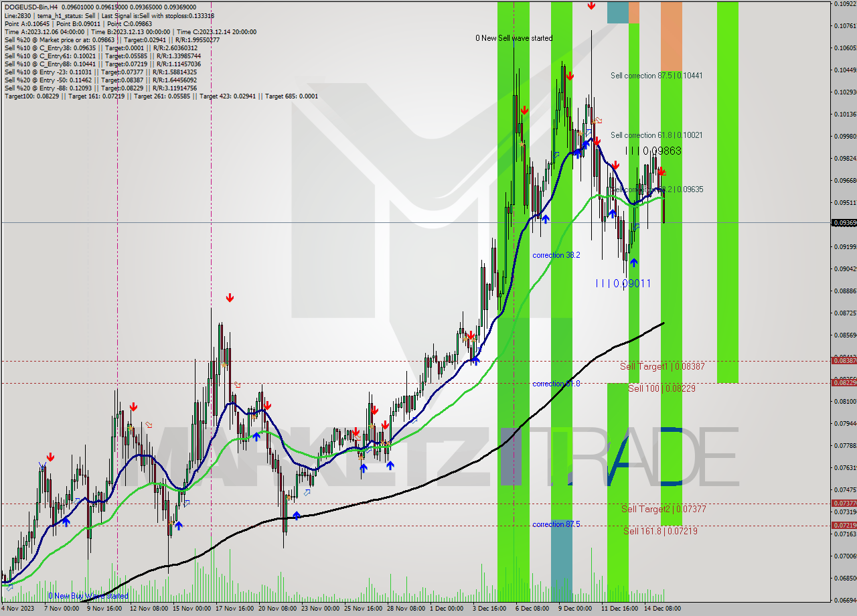Select the blue 'correction 38.2' label
Image resolution: width=857 pixels, height=616 pixels.
tap(556, 255)
